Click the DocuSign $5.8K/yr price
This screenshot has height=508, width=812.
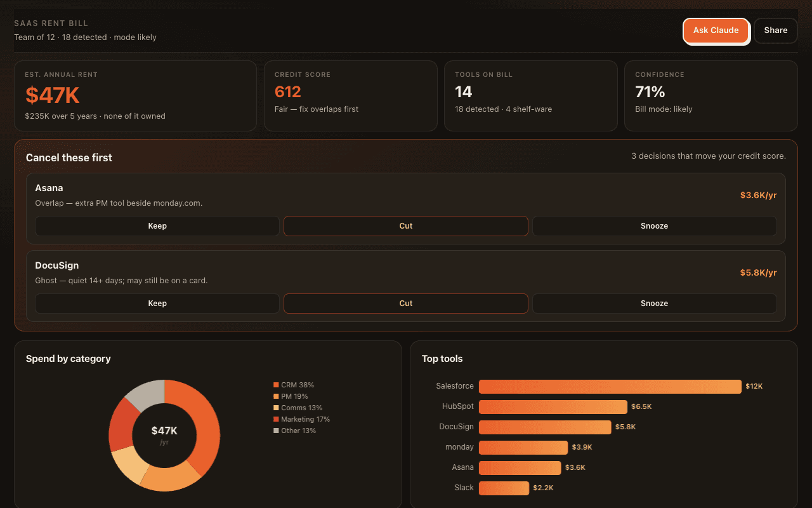758,272
